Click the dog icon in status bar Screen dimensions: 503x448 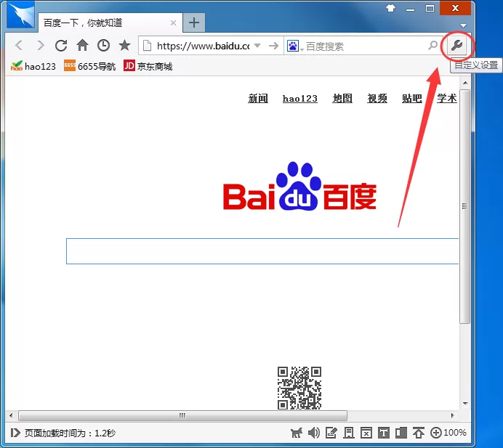pyautogui.click(x=297, y=433)
